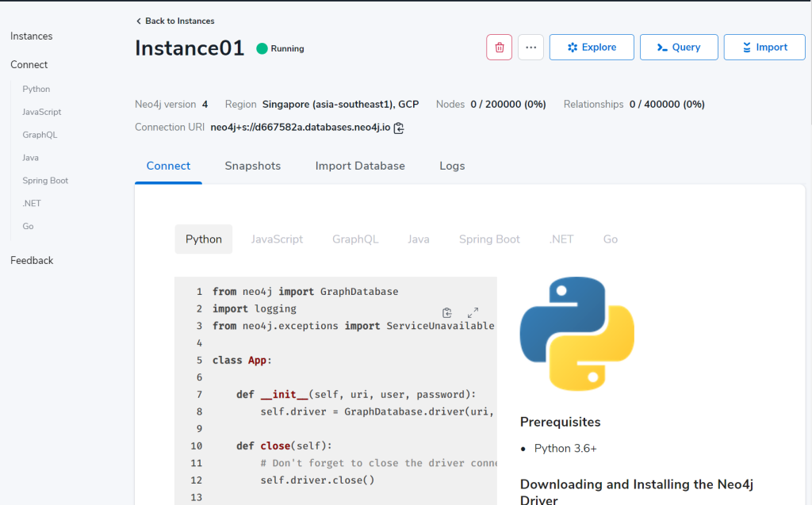Select the JavaScript language tab
This screenshot has height=505, width=812.
click(277, 239)
